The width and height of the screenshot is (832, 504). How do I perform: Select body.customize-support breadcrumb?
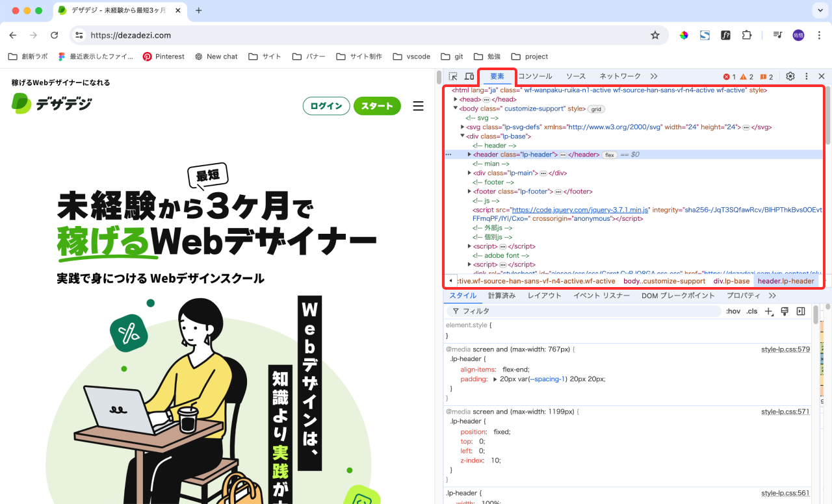pyautogui.click(x=664, y=281)
